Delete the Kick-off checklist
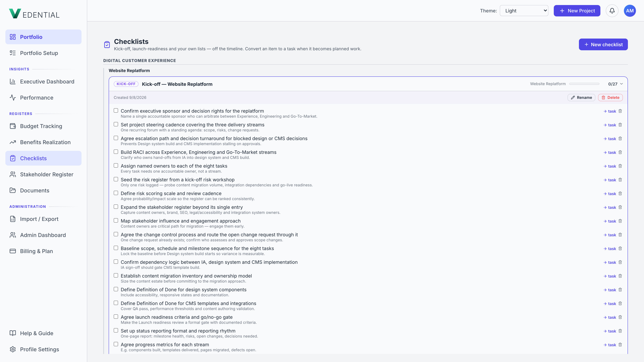Viewport: 644px width, 362px height. coord(610,98)
